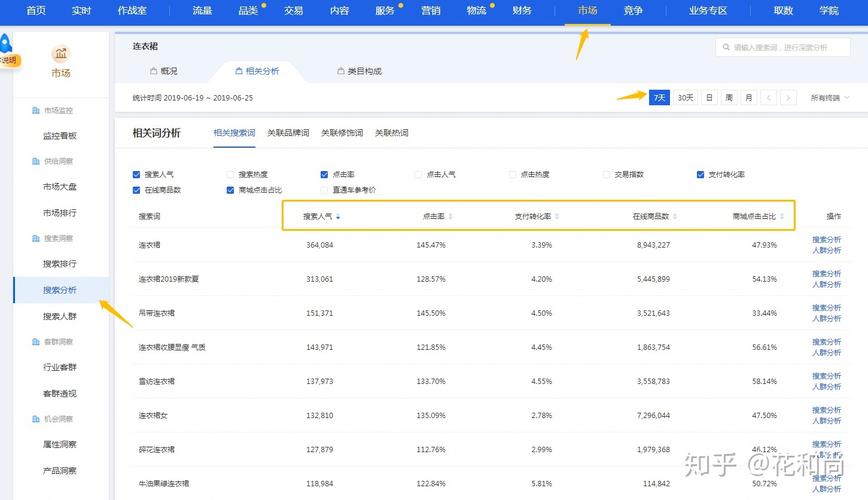
Task: Open the 品类 top navigation item
Action: click(248, 11)
